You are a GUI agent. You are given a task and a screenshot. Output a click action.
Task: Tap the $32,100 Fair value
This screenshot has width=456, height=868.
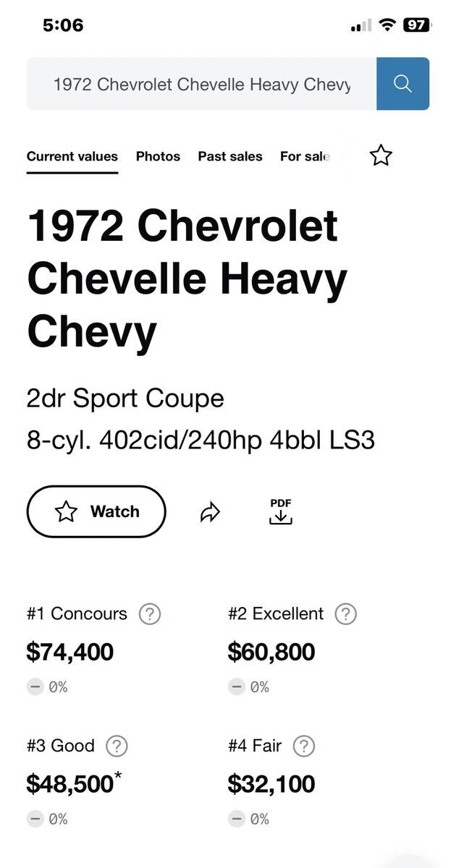pos(271,783)
